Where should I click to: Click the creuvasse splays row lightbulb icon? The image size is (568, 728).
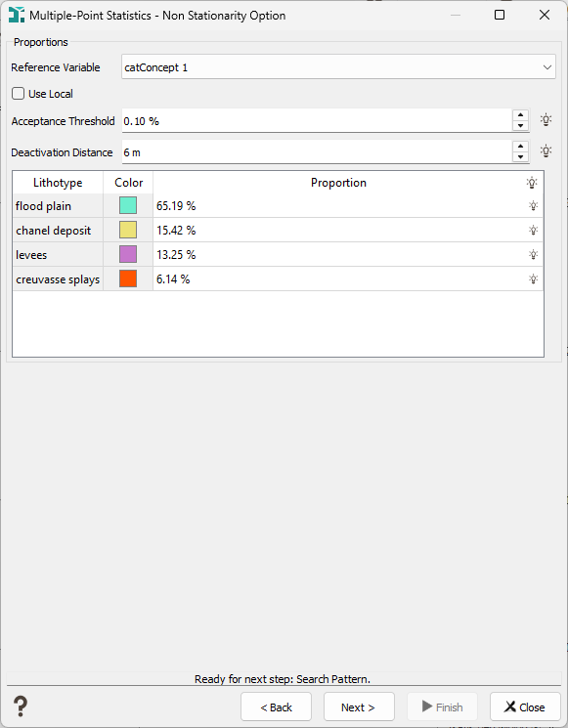point(533,279)
